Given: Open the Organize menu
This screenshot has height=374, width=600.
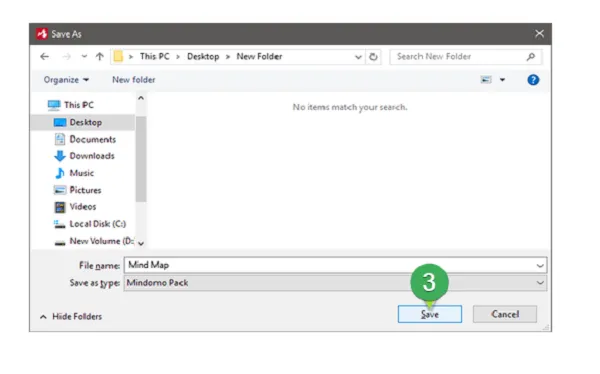Looking at the screenshot, I should coord(66,80).
